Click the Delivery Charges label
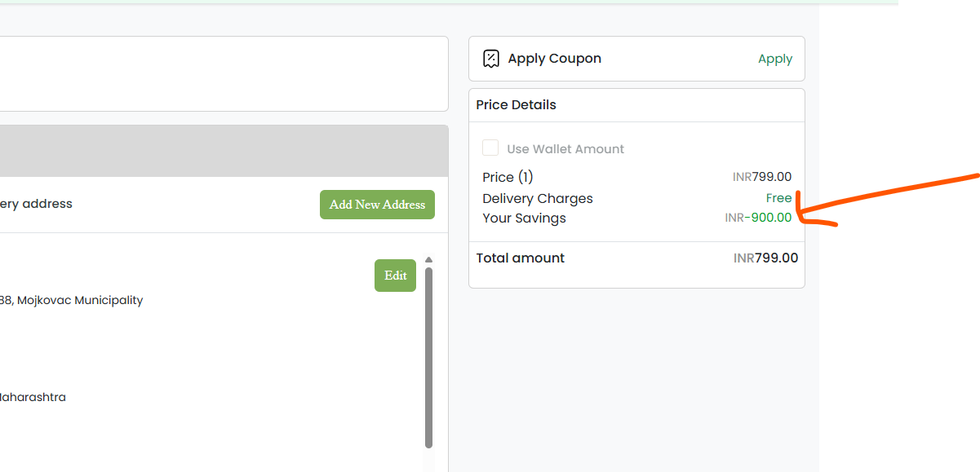 click(x=538, y=198)
